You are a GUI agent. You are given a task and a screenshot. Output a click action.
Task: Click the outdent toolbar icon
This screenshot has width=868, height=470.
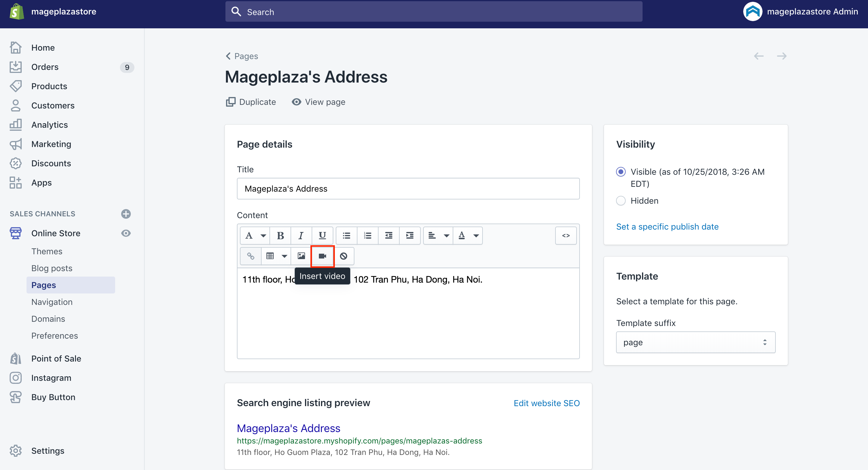[388, 236]
